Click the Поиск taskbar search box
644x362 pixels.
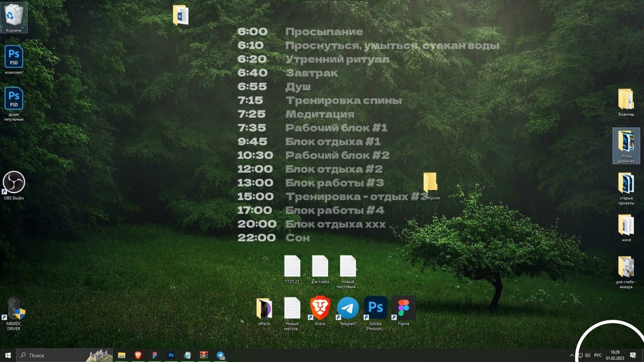64,355
